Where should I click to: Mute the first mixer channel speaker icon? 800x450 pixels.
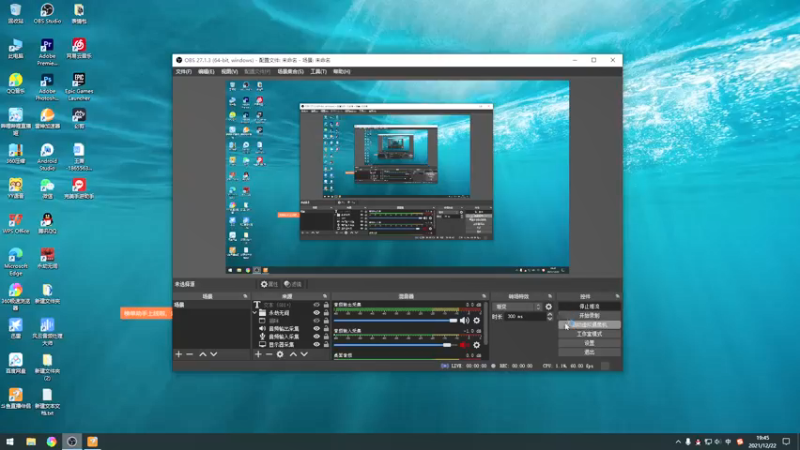coord(464,320)
